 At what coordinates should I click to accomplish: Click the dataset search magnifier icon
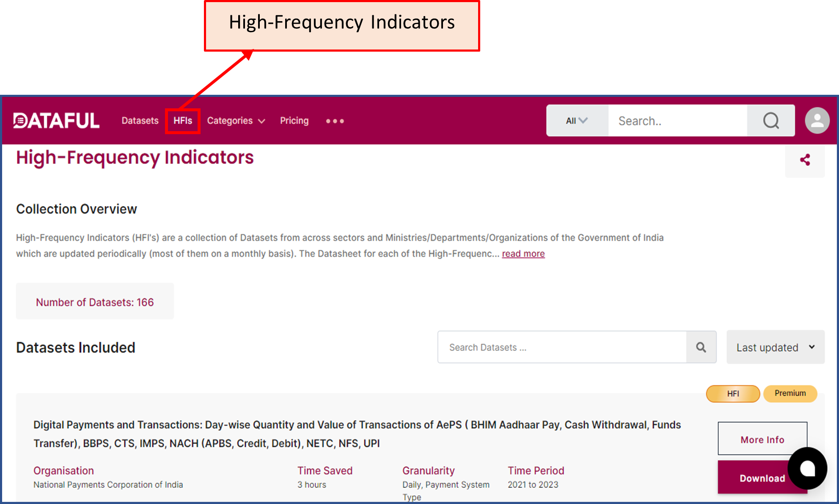[701, 347]
